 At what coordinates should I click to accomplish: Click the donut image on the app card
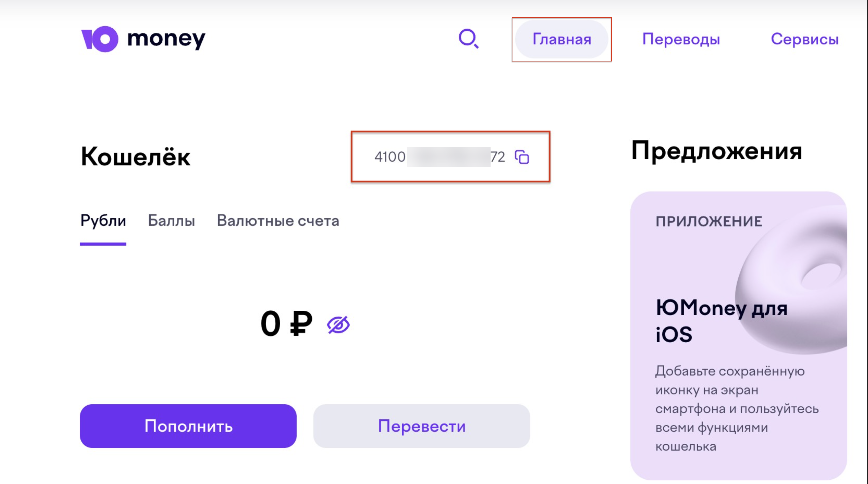(802, 283)
